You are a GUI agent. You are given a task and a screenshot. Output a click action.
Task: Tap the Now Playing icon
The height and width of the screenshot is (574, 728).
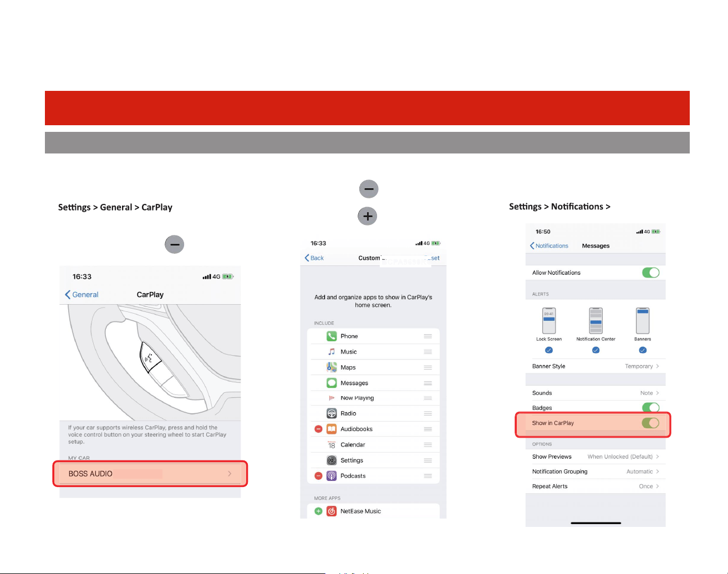tap(332, 398)
